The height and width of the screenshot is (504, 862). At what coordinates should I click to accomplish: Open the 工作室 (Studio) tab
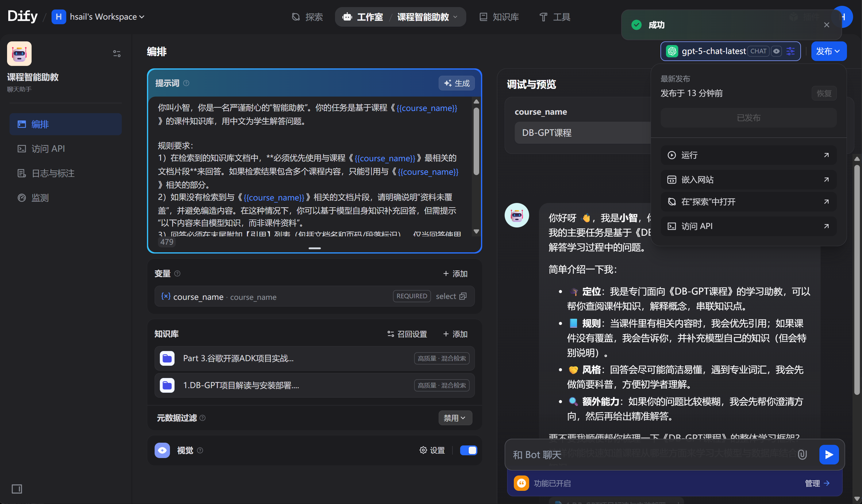coord(363,17)
